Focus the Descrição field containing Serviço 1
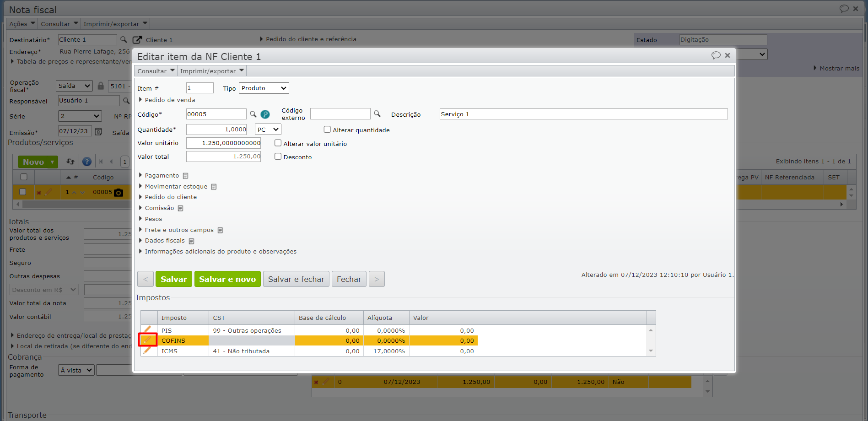This screenshot has width=868, height=421. tap(583, 114)
